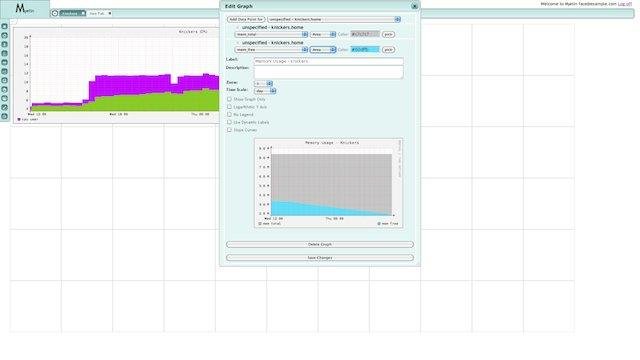Click the cyan color field for mem_free
Viewport: 640px width, 360px height.
[365, 49]
